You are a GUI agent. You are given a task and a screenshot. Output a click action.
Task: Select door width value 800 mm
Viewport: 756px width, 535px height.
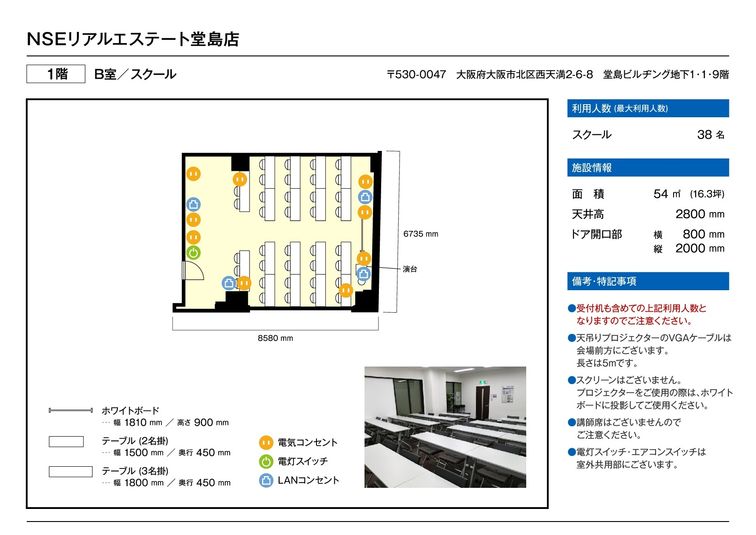point(703,234)
